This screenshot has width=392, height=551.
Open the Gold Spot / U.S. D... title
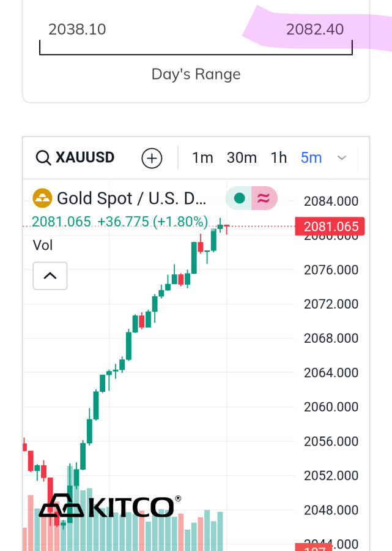point(131,198)
